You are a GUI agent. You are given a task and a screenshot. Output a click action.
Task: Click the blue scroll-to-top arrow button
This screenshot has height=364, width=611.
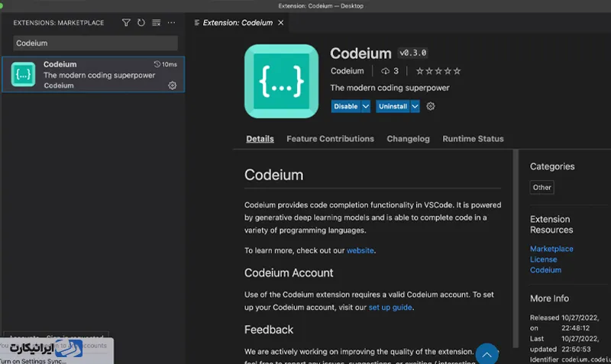pos(487,354)
